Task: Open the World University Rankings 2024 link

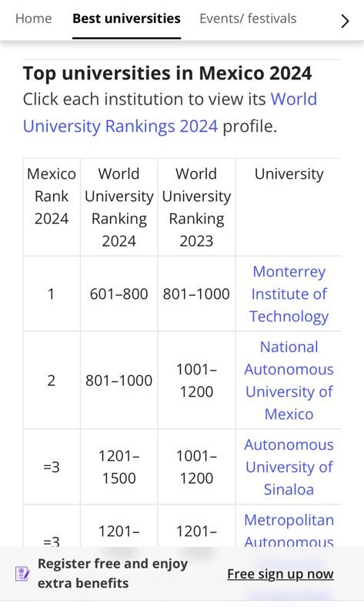Action: (x=170, y=112)
